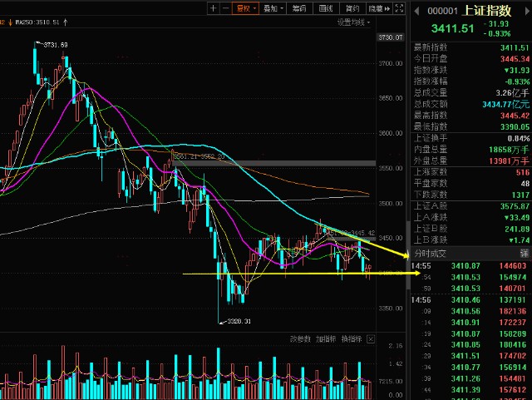532x400 pixels.
Task: Open the 复权 dropdown
Action: click(x=246, y=8)
